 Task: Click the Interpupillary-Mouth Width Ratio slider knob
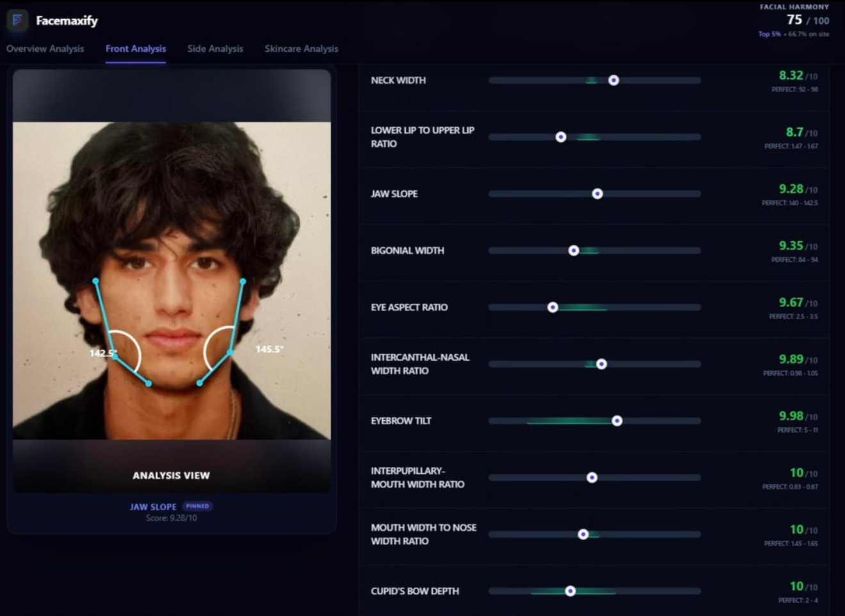[x=592, y=477]
